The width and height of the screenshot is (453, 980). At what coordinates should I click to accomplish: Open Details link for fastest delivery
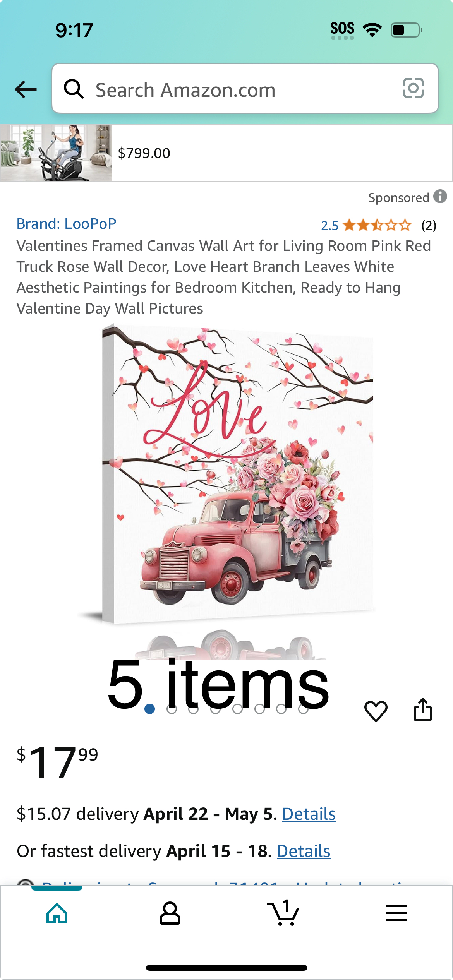click(x=304, y=851)
